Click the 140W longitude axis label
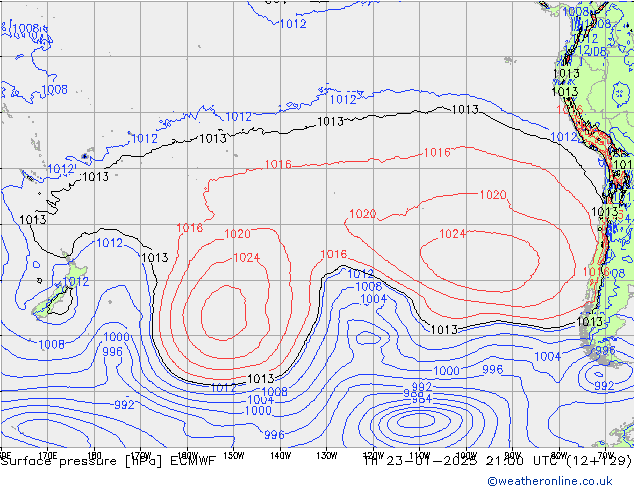634x490 pixels. [280, 455]
